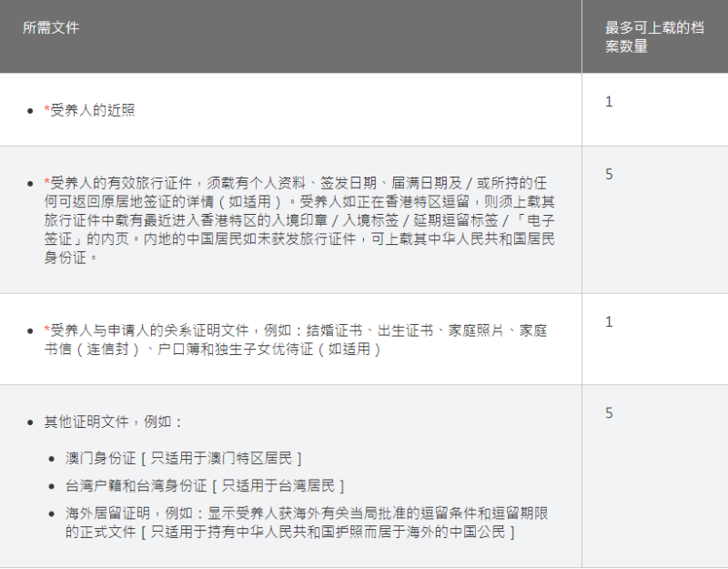
Task: Click the number 5 beside 旅行证件 row
Action: pyautogui.click(x=607, y=172)
